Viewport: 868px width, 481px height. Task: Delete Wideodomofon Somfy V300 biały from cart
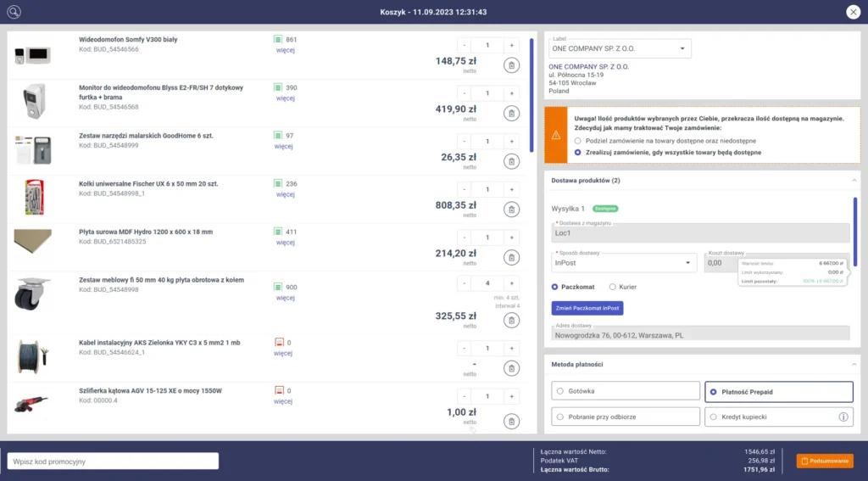point(511,65)
